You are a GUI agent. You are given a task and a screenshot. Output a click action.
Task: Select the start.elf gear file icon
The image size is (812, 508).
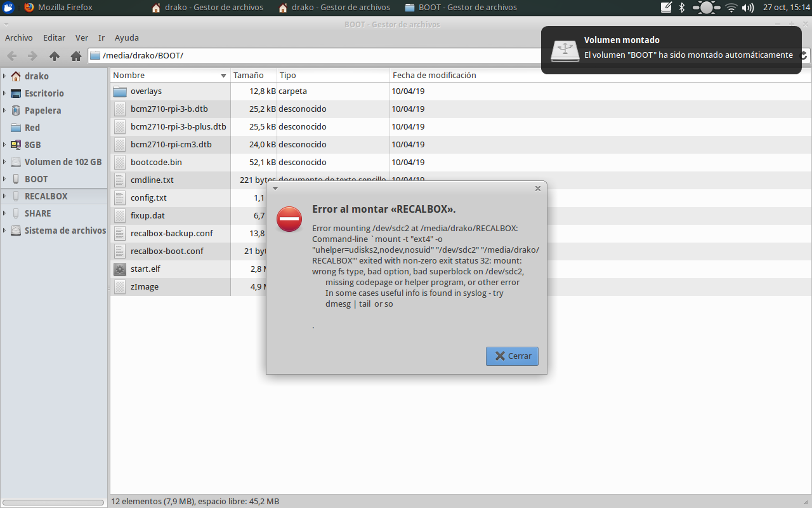coord(120,269)
